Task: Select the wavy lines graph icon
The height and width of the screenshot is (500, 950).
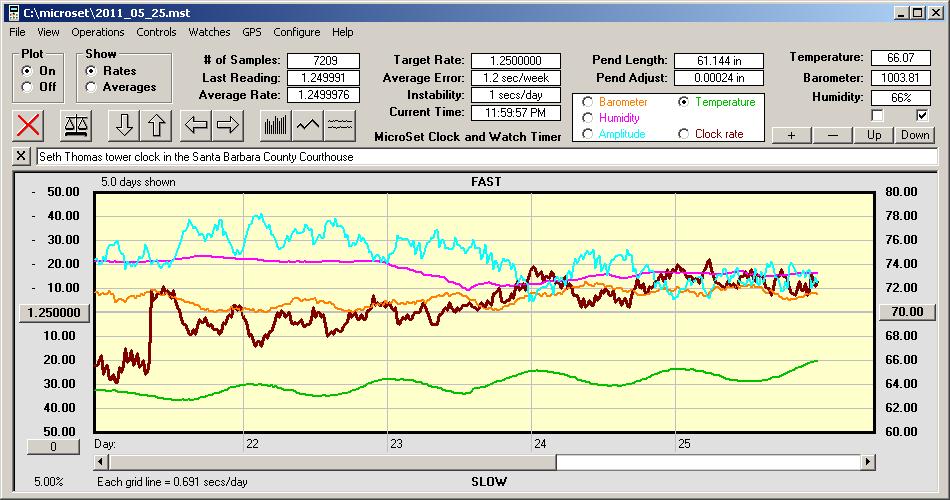Action: (340, 126)
